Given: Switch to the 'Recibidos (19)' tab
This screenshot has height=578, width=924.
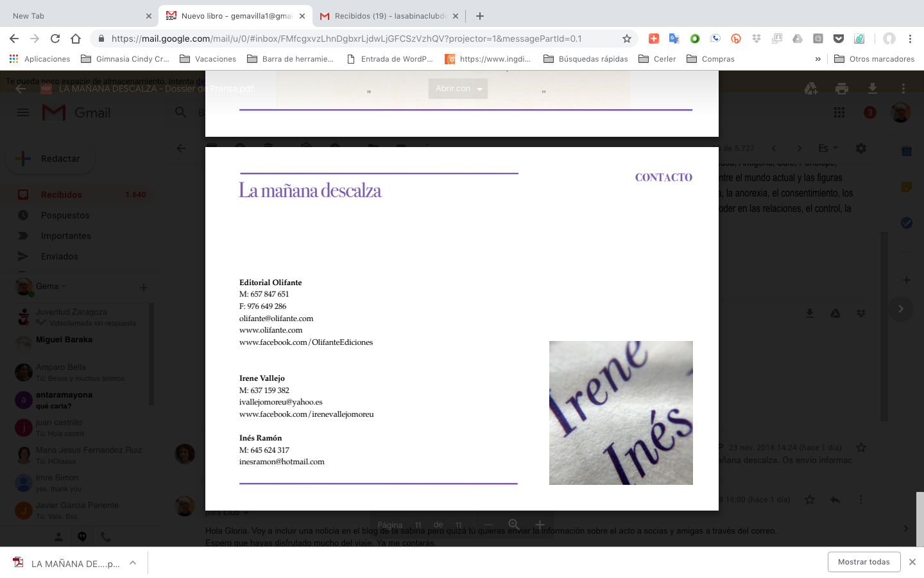Looking at the screenshot, I should click(x=389, y=16).
